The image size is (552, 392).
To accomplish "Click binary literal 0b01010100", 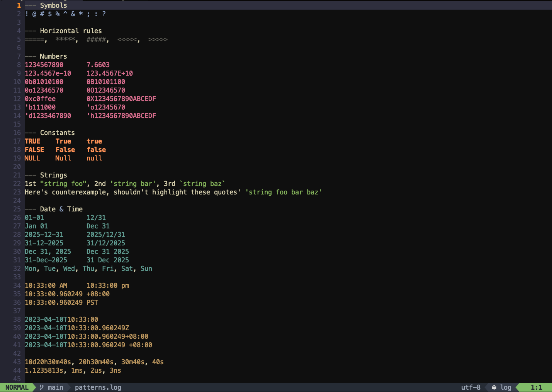I will (x=44, y=82).
